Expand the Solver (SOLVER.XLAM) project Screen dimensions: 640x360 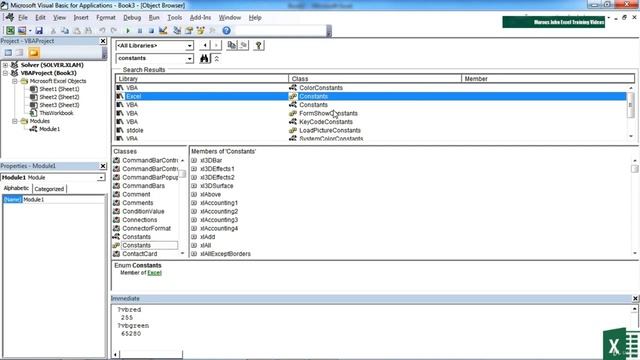(5, 65)
